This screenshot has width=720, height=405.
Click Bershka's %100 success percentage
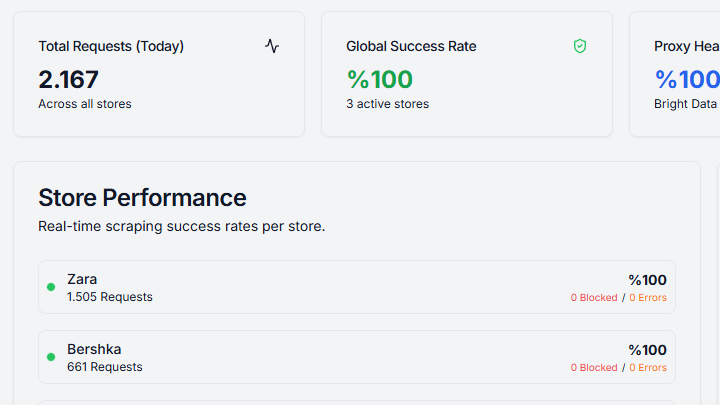647,350
